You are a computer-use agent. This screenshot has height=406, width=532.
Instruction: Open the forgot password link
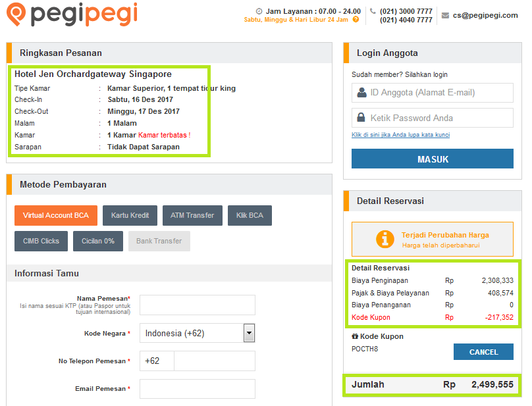[x=401, y=135]
